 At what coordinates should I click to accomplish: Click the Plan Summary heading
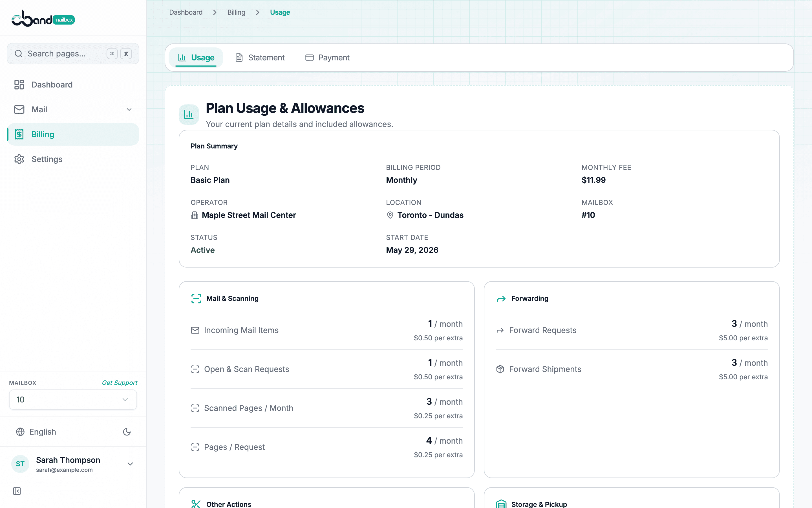click(x=214, y=146)
